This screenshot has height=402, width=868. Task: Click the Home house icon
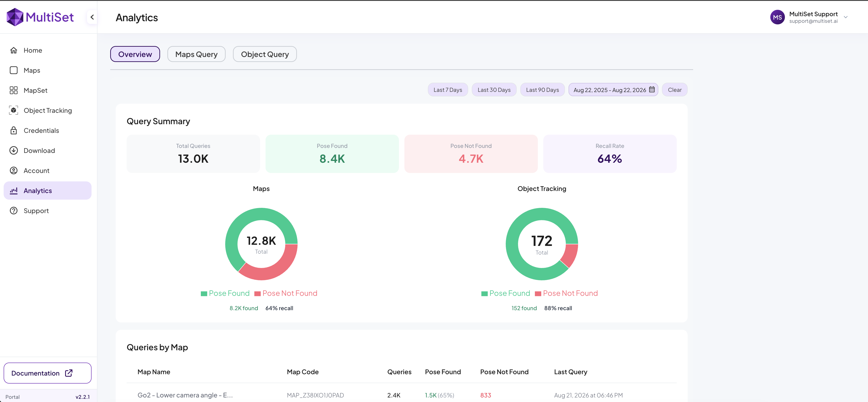[x=13, y=50]
